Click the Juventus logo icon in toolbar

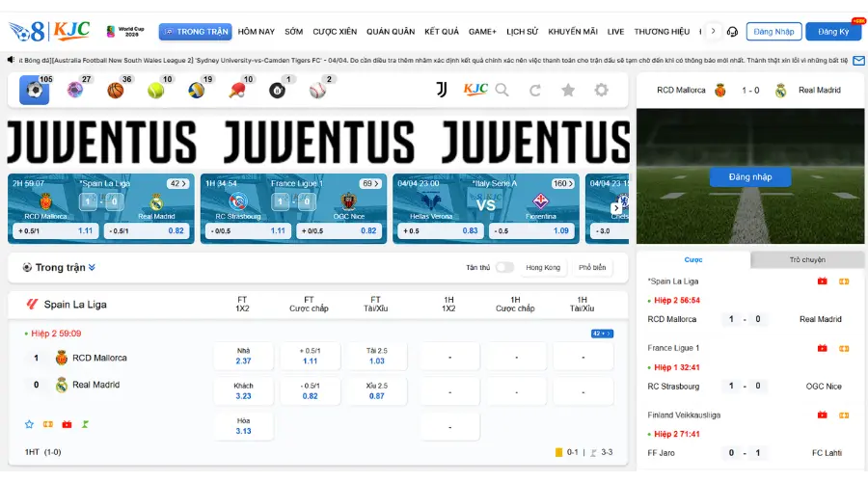coord(442,89)
